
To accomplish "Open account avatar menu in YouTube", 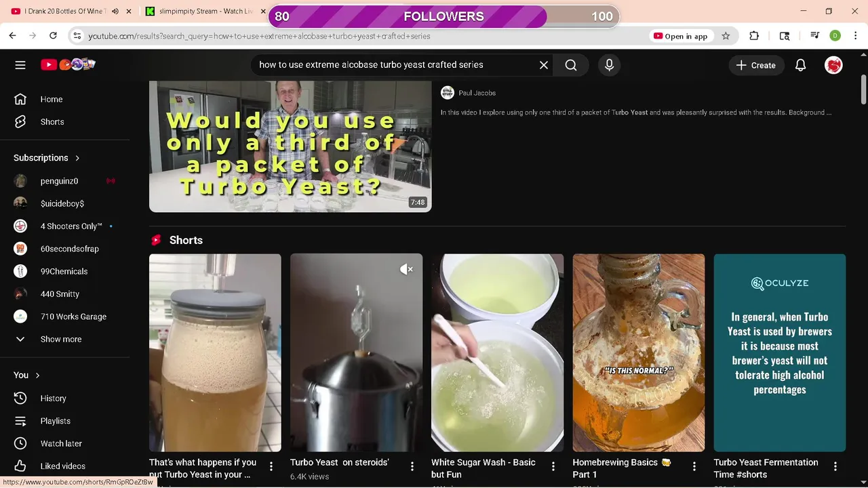I will pyautogui.click(x=833, y=65).
